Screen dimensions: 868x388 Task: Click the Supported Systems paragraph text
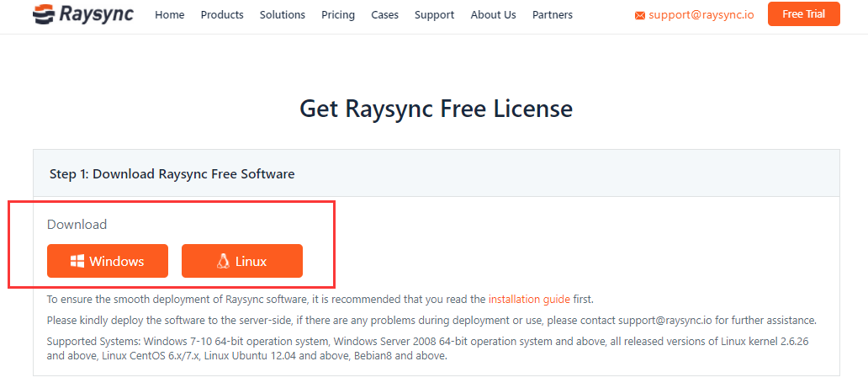click(428, 348)
